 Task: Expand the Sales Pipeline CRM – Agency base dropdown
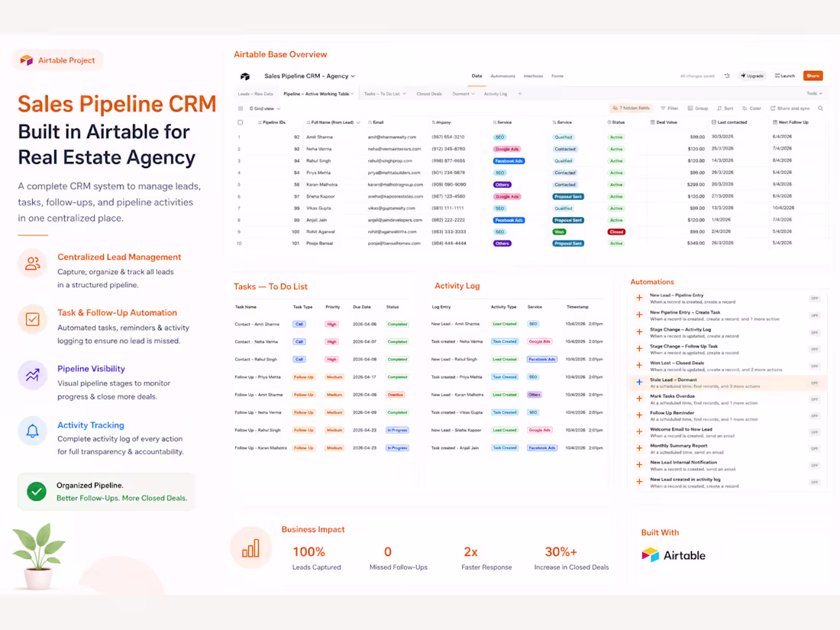[353, 76]
